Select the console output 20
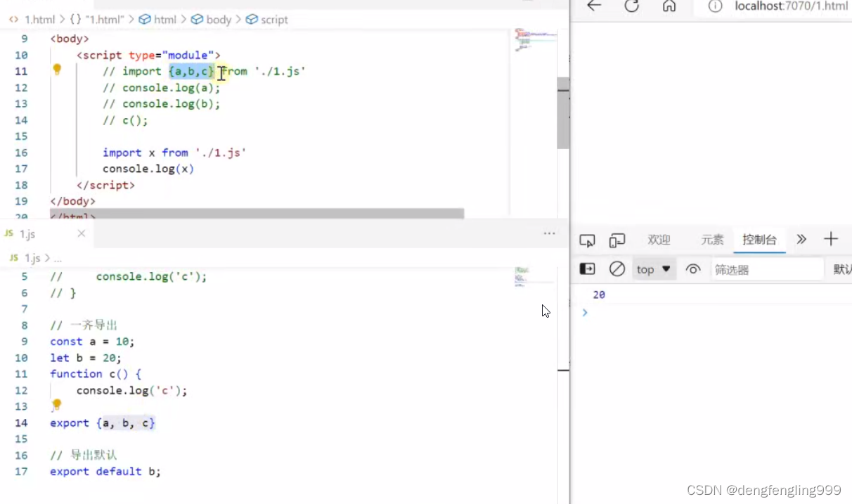The width and height of the screenshot is (852, 504). [599, 295]
